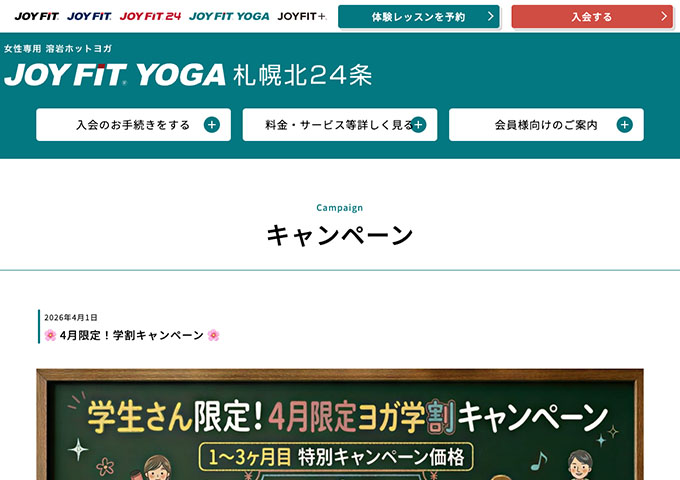680x480 pixels.
Task: Click the 女性専用 溶岩ホットヨガ tagline
Action: pyautogui.click(x=58, y=49)
